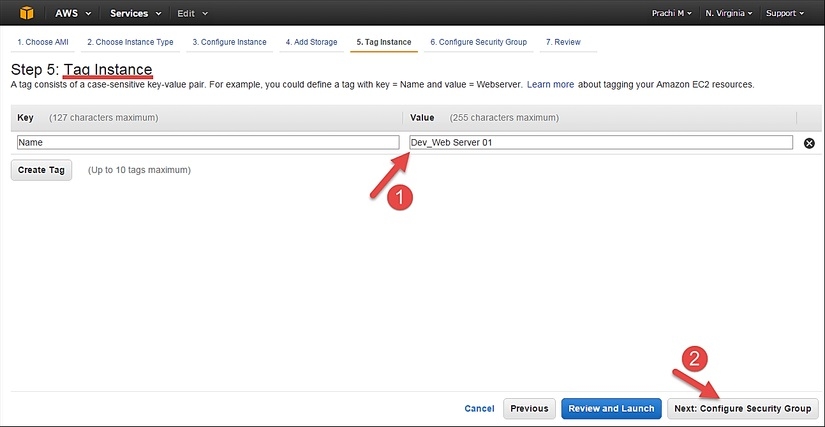825x427 pixels.
Task: Go to step 3. Configure Instance
Action: [x=229, y=42]
